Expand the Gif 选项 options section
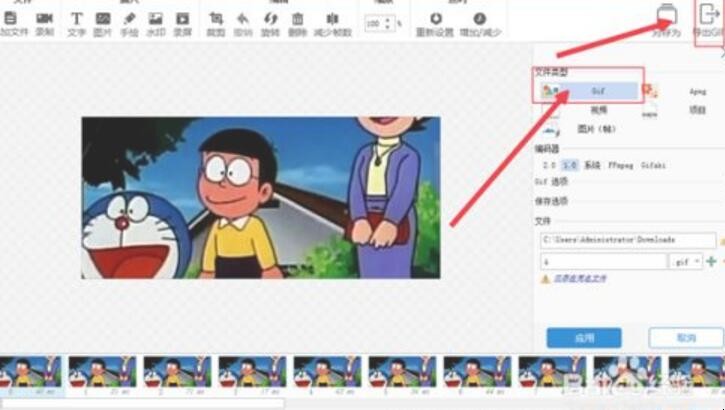The image size is (725, 410). (x=551, y=182)
